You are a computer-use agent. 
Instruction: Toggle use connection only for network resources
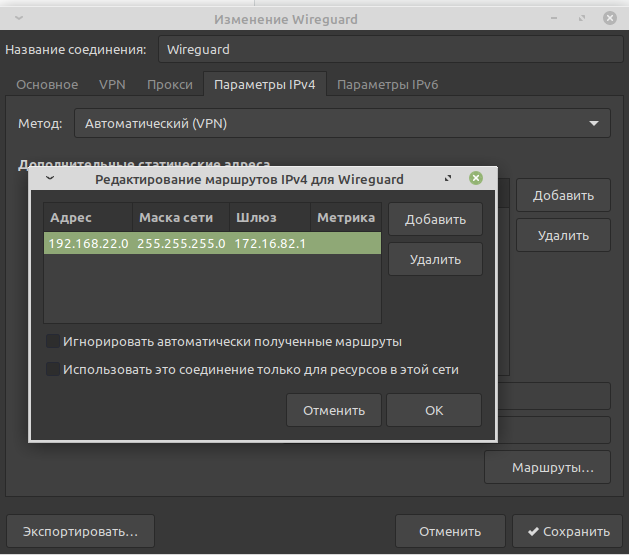pyautogui.click(x=54, y=369)
